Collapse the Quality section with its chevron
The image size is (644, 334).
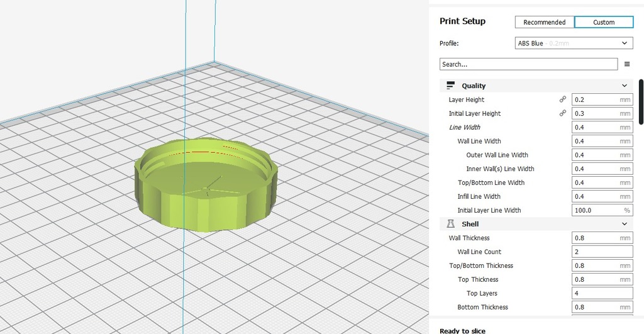[x=625, y=86]
